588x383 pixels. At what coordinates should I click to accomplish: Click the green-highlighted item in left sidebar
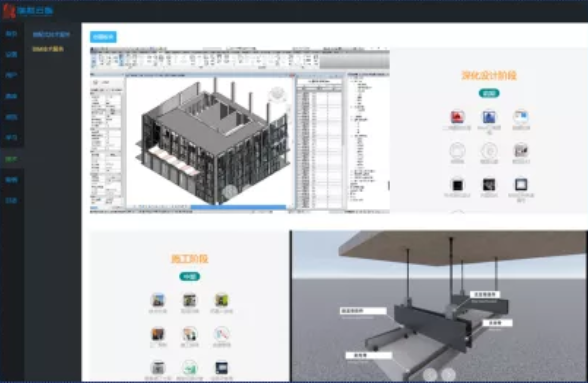point(12,159)
